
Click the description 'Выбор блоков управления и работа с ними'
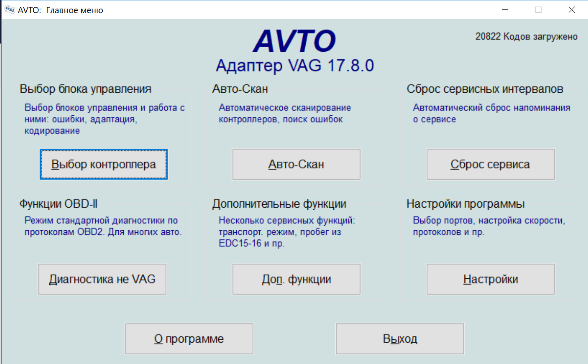point(105,119)
